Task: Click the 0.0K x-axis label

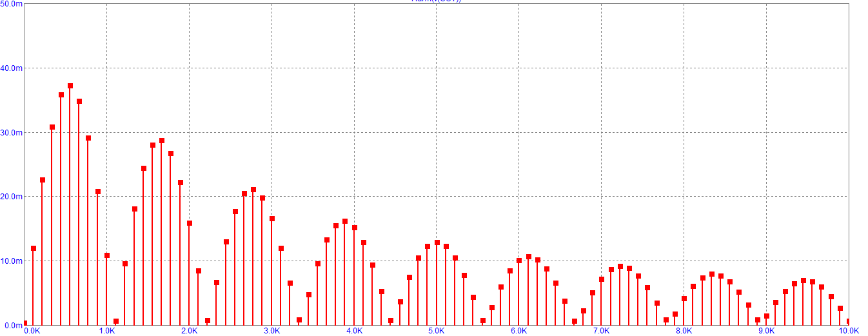Action: [32, 331]
